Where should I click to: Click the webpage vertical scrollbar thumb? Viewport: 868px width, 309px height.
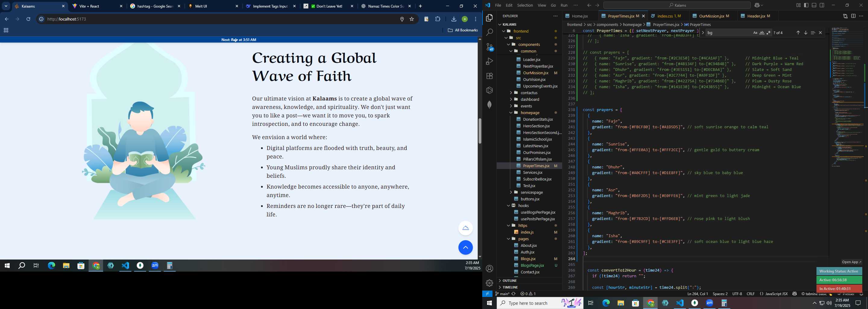tap(480, 131)
